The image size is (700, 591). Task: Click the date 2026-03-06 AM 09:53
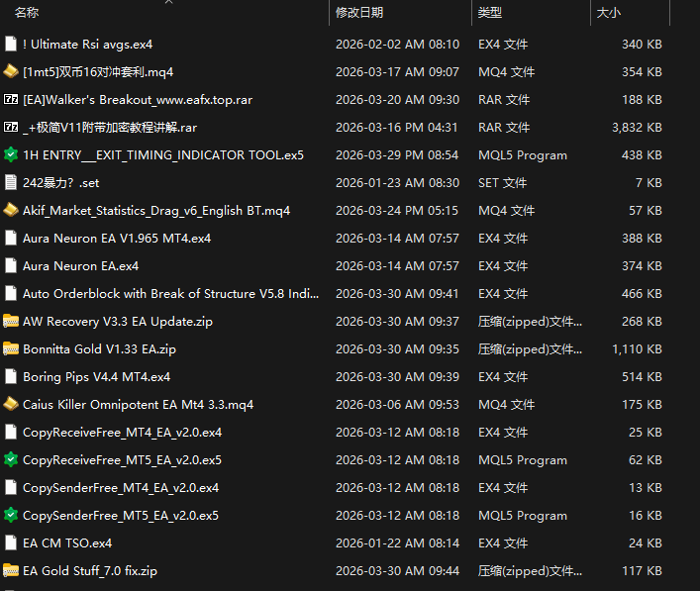pos(397,404)
